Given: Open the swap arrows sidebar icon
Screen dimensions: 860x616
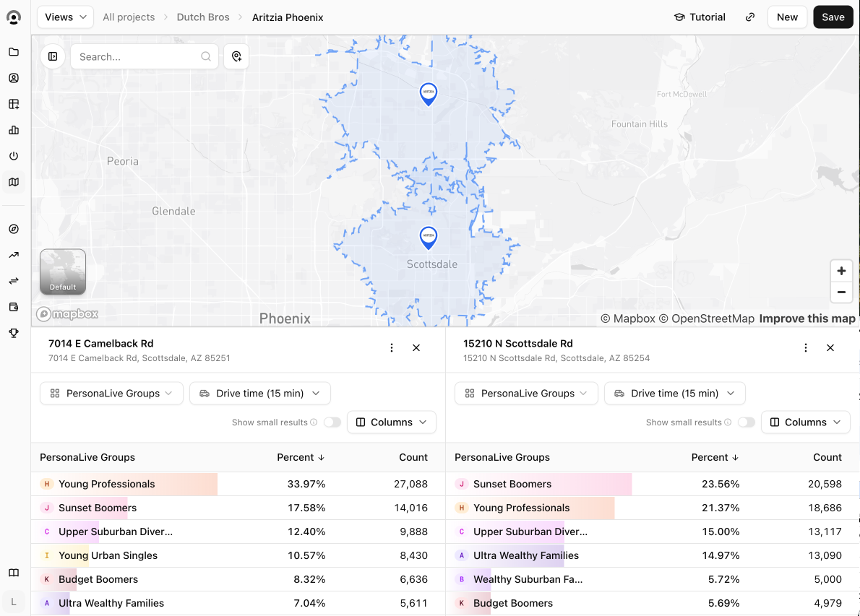Looking at the screenshot, I should pyautogui.click(x=14, y=281).
